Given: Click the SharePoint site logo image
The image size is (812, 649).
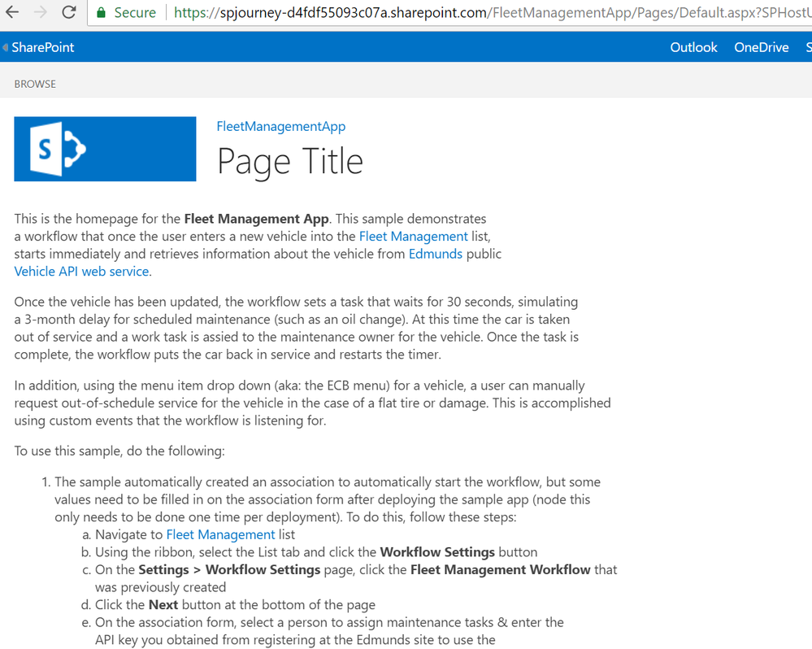Looking at the screenshot, I should 105,149.
